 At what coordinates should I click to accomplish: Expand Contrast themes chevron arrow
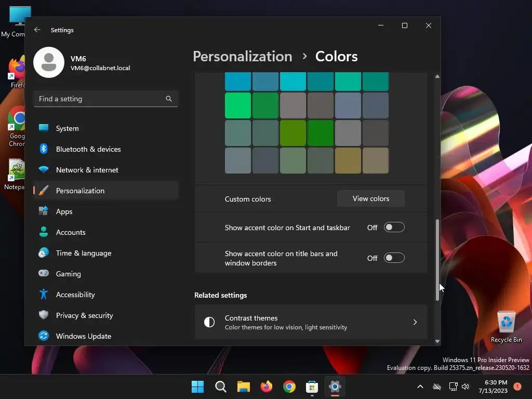(x=415, y=322)
